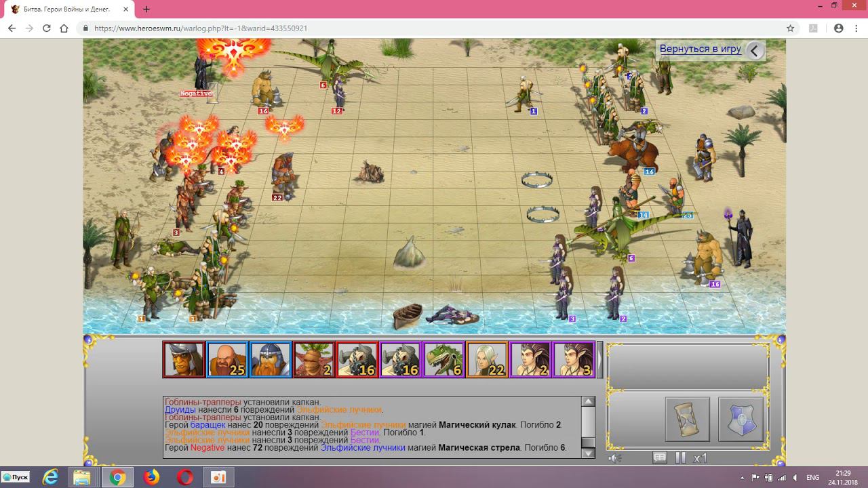Select the white-haired elf portrait numbered 22
The height and width of the screenshot is (488, 868).
point(488,359)
